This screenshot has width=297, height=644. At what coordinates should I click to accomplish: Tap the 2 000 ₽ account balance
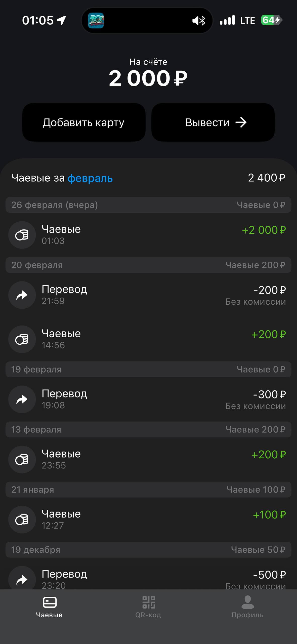pyautogui.click(x=148, y=78)
